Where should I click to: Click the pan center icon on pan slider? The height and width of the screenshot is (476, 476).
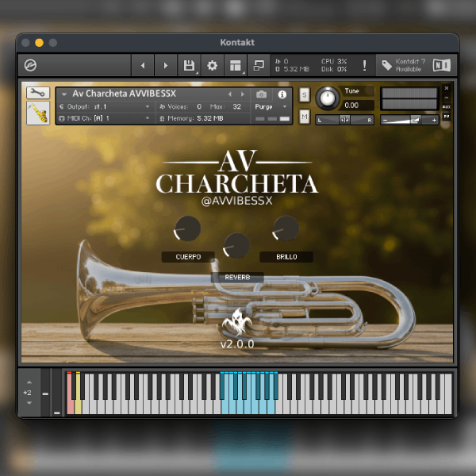[344, 120]
